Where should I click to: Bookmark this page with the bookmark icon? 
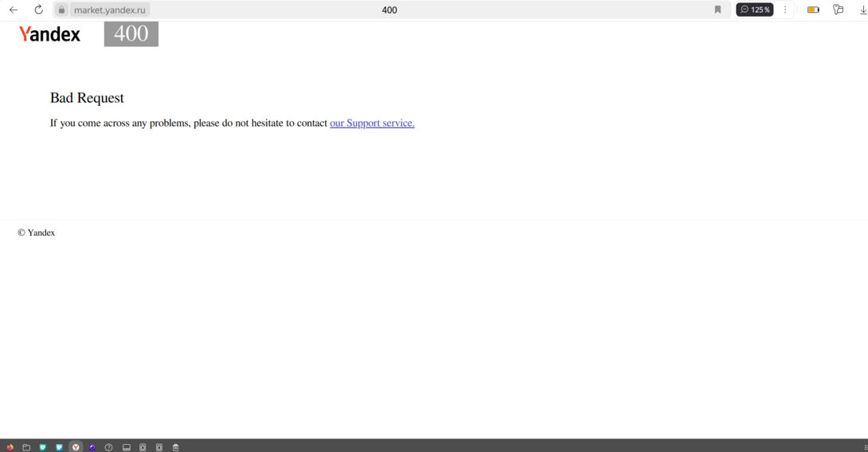(x=717, y=10)
